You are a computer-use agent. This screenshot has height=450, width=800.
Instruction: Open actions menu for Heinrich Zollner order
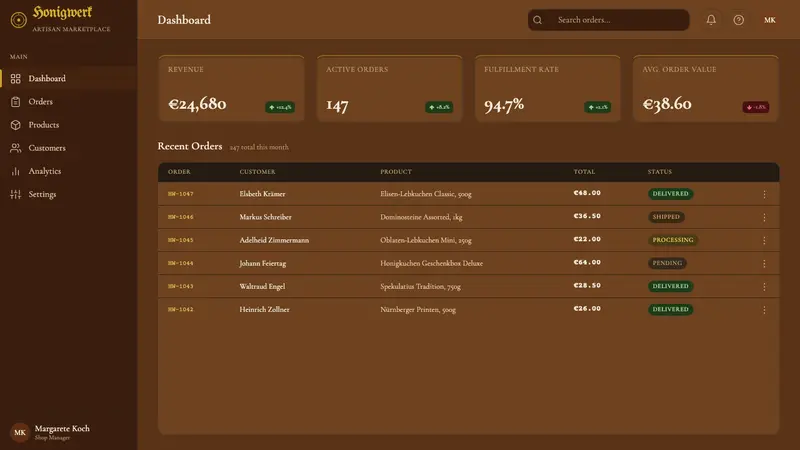point(764,310)
